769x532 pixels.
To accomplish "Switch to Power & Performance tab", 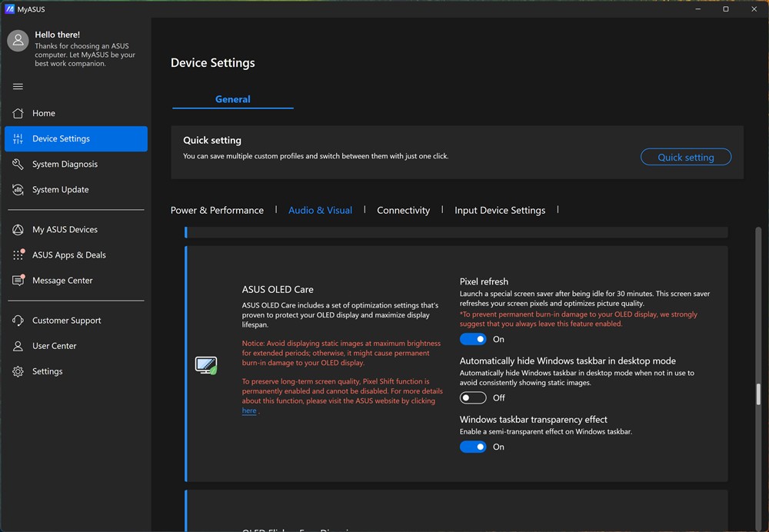I will click(217, 210).
